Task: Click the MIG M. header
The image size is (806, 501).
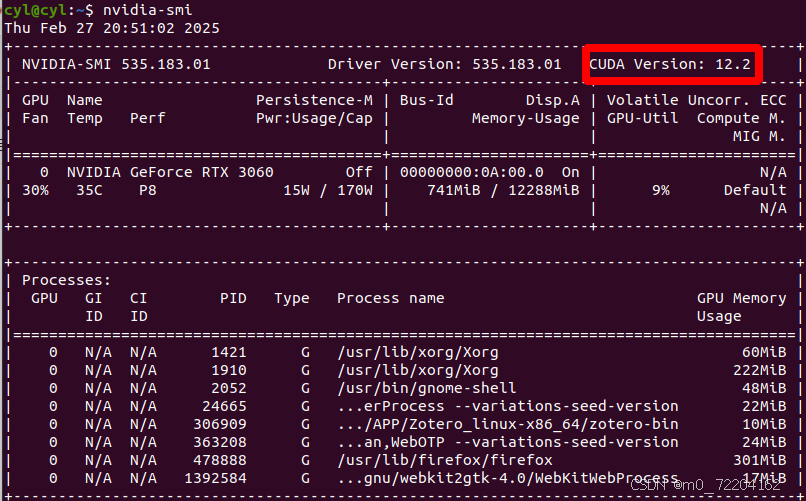Action: coord(759,137)
